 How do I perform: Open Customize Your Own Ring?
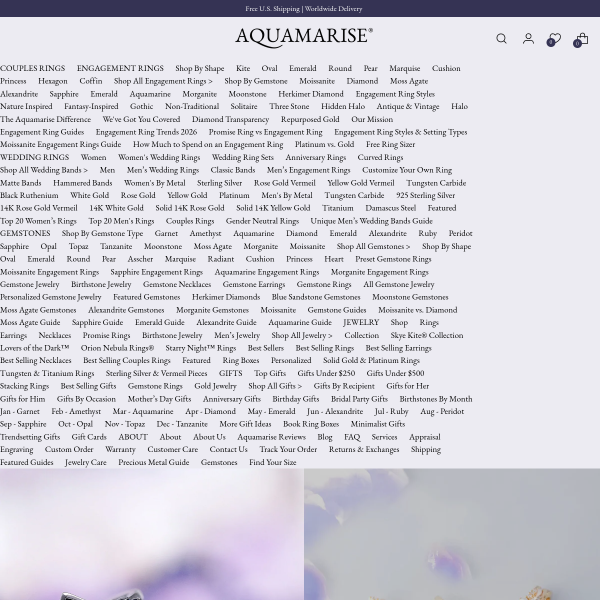[407, 170]
